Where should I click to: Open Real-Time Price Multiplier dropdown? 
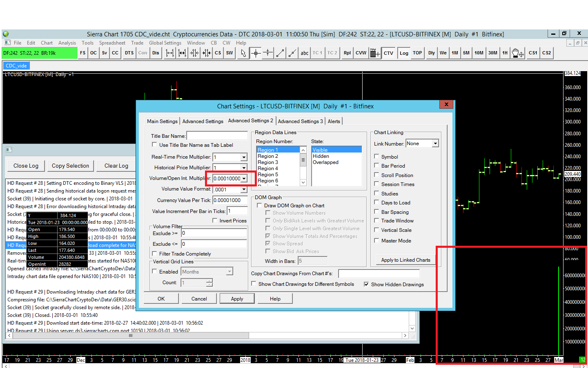[244, 157]
